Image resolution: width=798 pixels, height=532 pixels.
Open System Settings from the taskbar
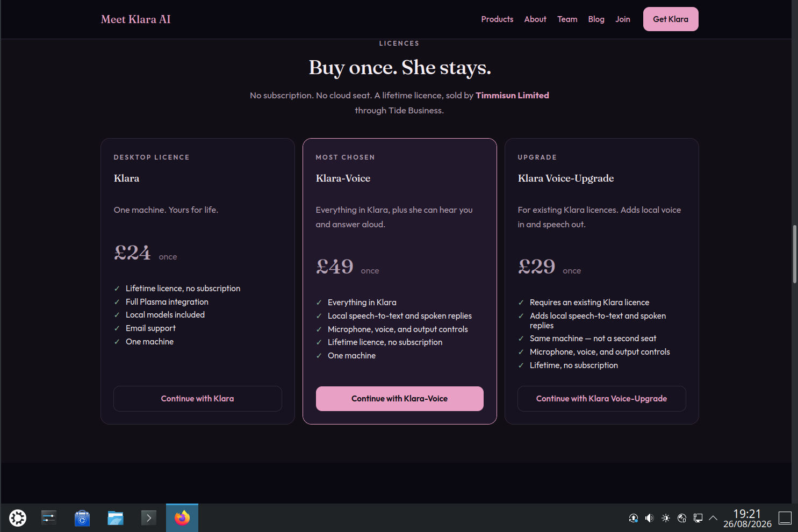[49, 518]
